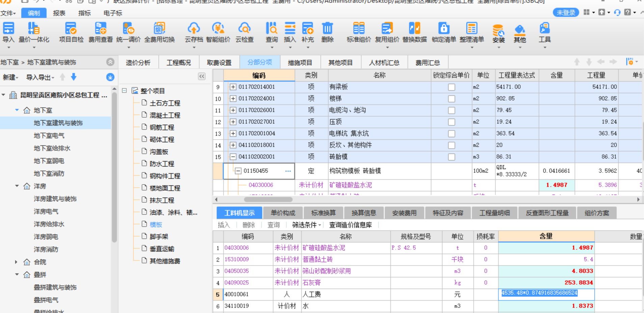Expand row 011702024001 plus box
This screenshot has width=644, height=313.
point(233,98)
